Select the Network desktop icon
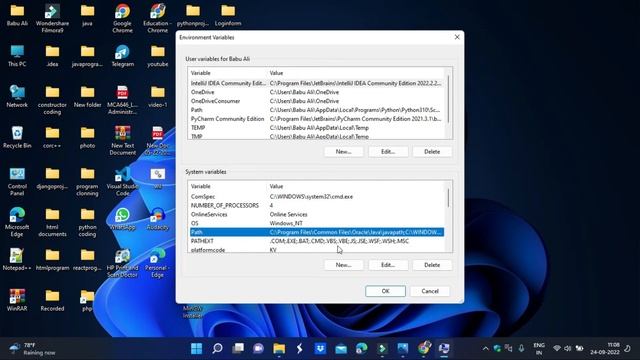Image resolution: width=640 pixels, height=360 pixels. pos(17,96)
